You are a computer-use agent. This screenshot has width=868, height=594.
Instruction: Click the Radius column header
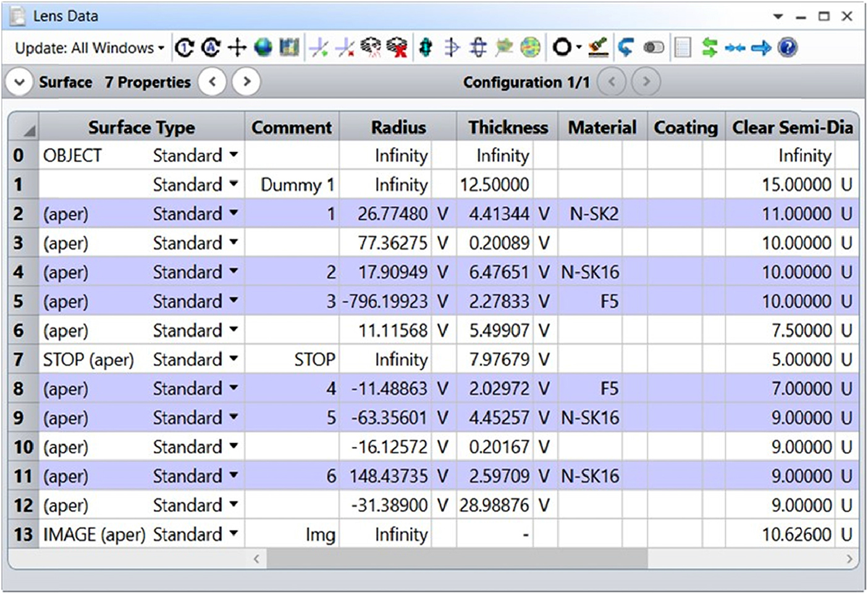point(398,127)
